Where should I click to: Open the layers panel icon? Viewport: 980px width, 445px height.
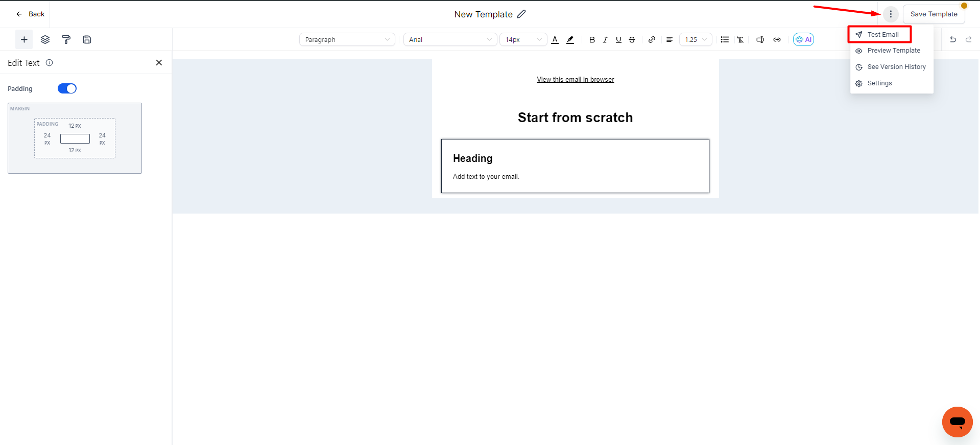[x=45, y=39]
